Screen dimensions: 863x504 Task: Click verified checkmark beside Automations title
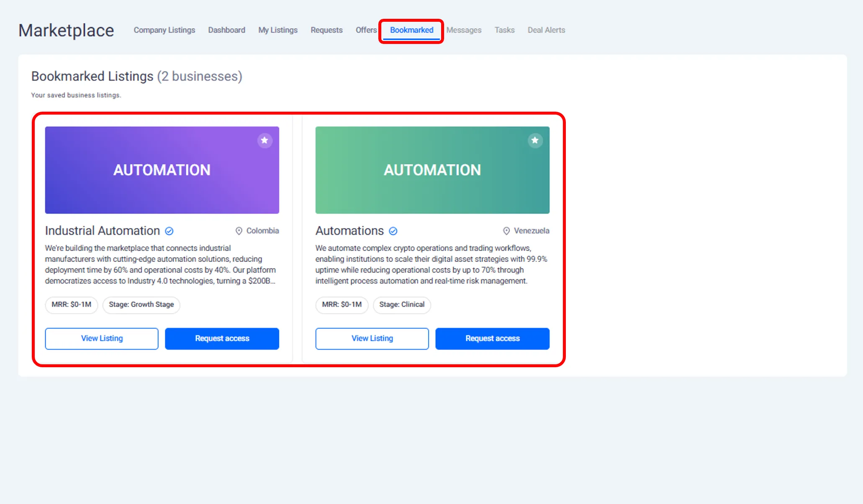tap(393, 231)
